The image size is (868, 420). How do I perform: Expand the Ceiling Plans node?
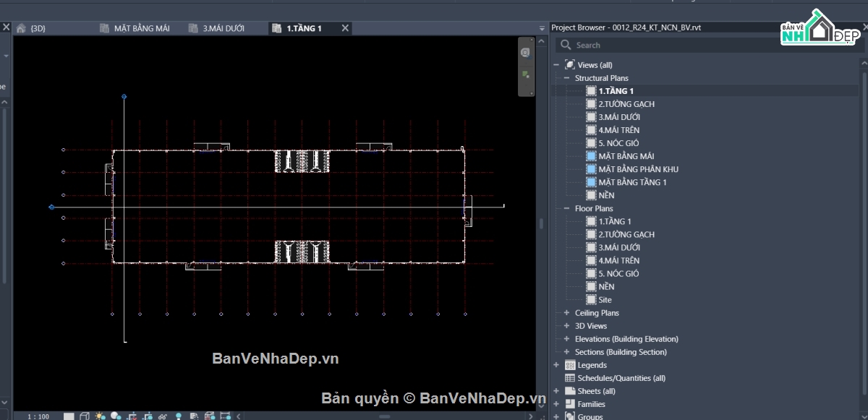(567, 313)
